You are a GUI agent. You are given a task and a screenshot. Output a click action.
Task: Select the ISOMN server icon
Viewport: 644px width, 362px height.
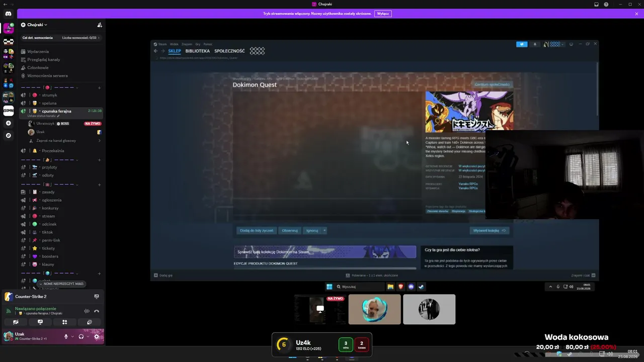(x=8, y=111)
